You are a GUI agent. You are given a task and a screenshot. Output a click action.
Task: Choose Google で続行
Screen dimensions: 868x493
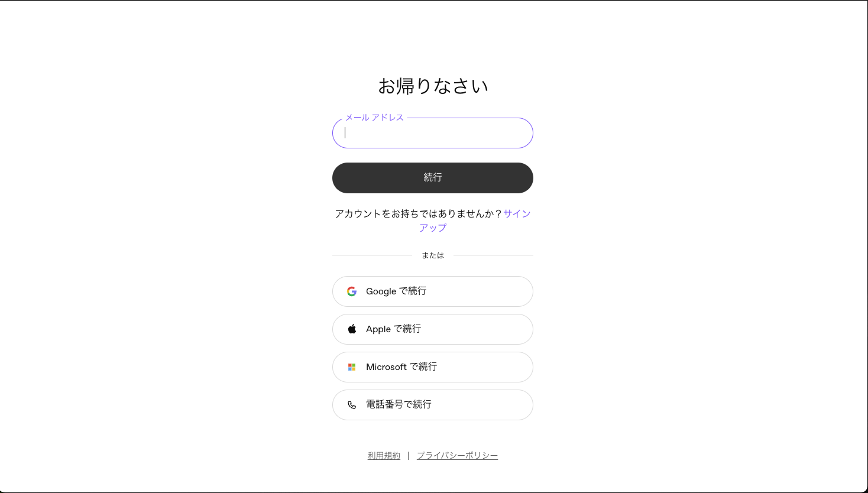coord(432,291)
